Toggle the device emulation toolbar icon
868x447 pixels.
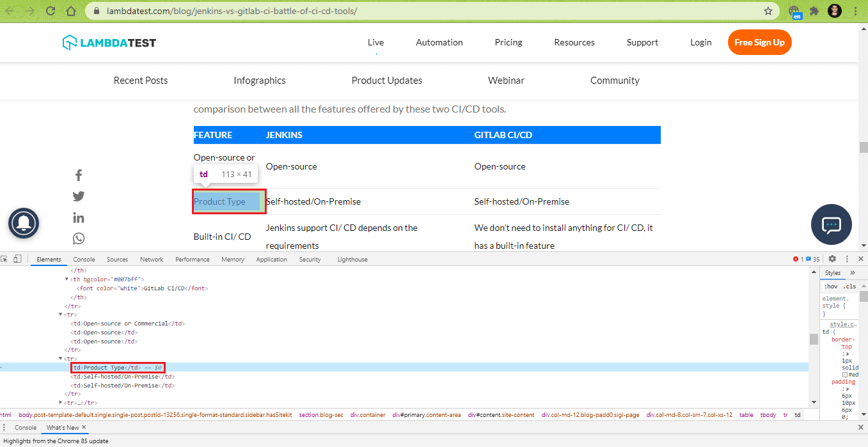[17, 258]
